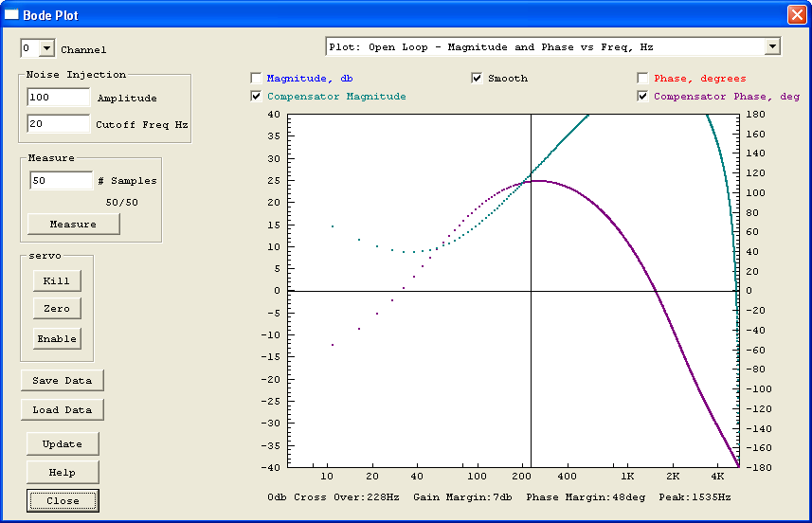
Task: Open Help for the Bode Plot
Action: [x=63, y=472]
